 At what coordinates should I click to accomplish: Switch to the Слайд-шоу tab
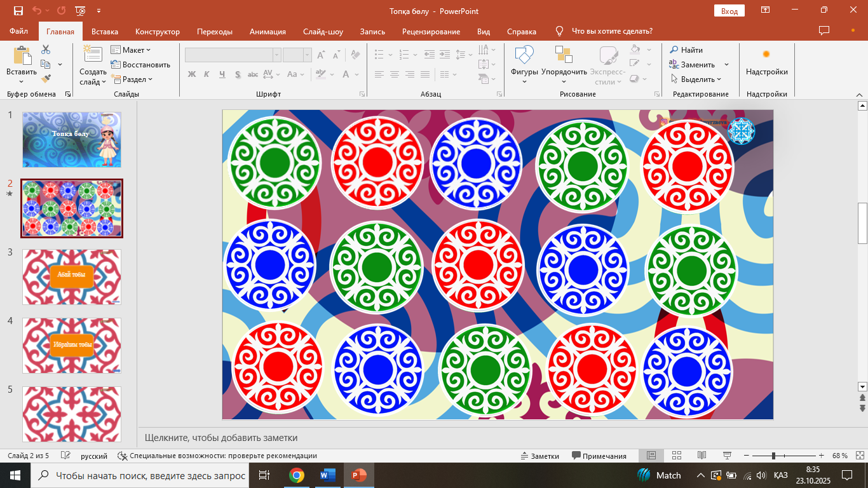(323, 31)
